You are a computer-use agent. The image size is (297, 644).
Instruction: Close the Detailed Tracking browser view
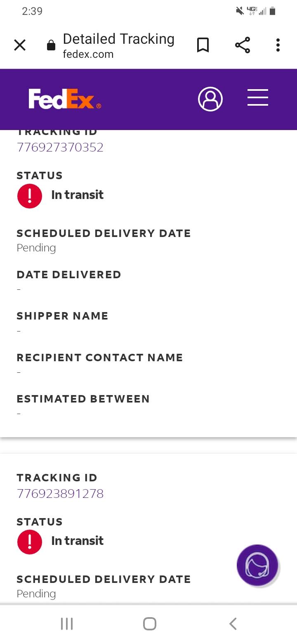20,45
